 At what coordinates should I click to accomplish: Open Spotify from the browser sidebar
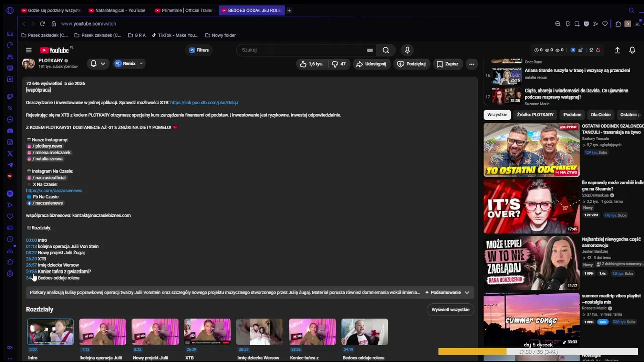[x=10, y=194]
